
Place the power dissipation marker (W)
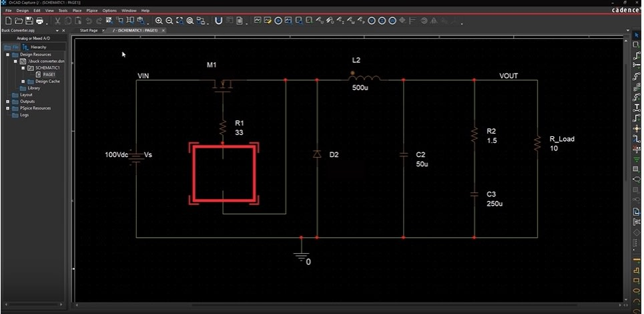[x=351, y=20]
